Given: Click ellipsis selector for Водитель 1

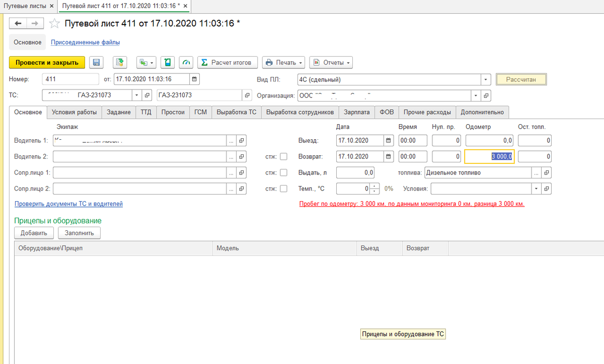Looking at the screenshot, I should pos(231,140).
